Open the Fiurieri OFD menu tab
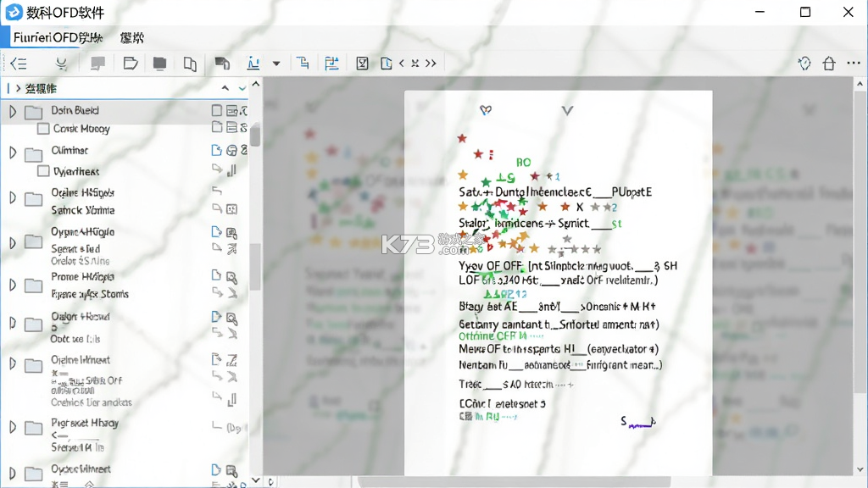 point(58,37)
